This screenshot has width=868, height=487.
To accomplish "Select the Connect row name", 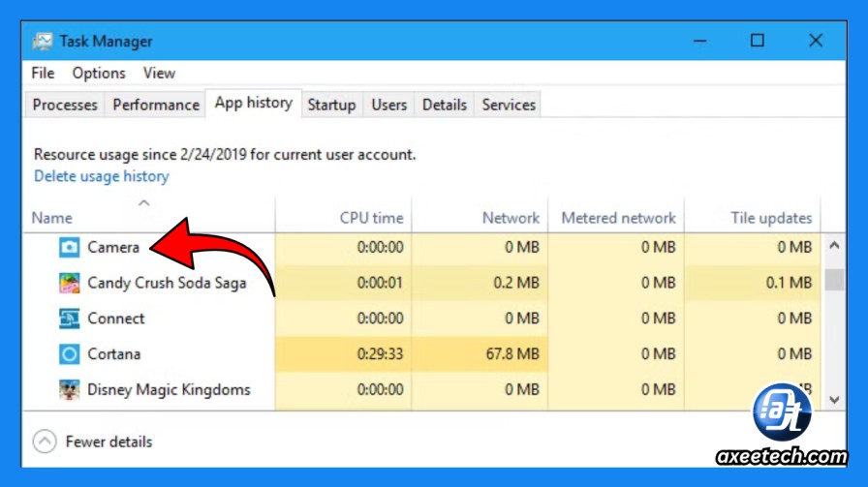I will (115, 319).
